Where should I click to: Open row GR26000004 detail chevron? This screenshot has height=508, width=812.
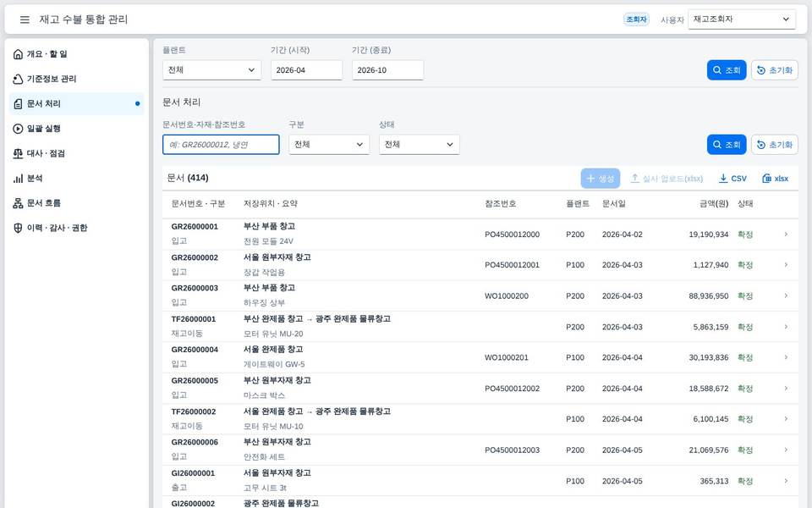[786, 357]
